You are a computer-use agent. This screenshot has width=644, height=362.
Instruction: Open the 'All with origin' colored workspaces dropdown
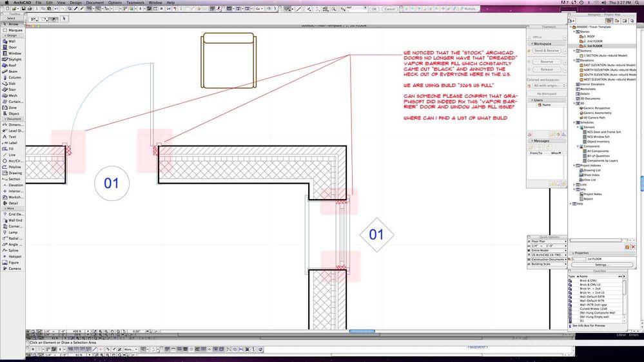549,86
